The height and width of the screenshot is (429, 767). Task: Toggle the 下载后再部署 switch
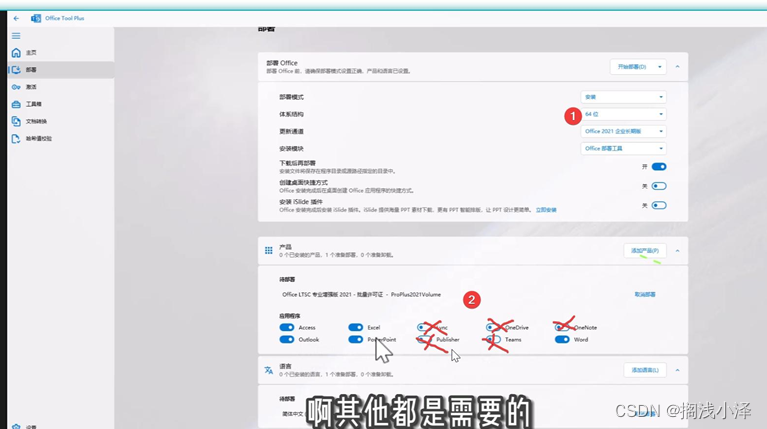click(659, 167)
